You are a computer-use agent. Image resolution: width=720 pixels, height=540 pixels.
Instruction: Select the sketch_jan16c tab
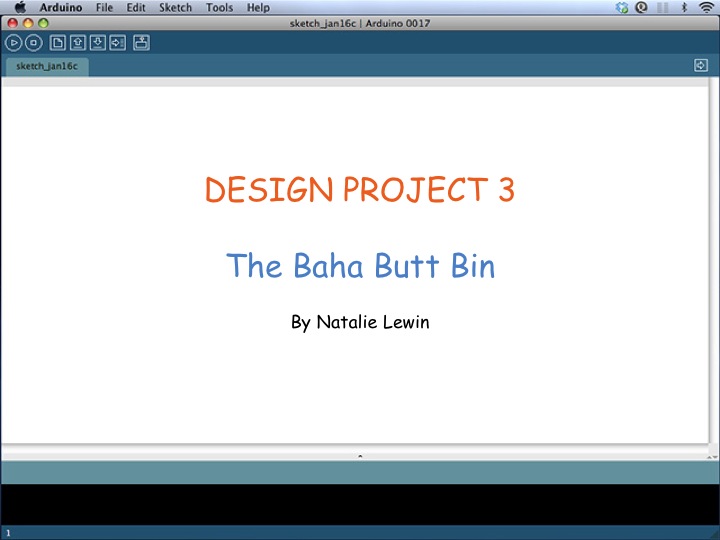click(x=47, y=67)
